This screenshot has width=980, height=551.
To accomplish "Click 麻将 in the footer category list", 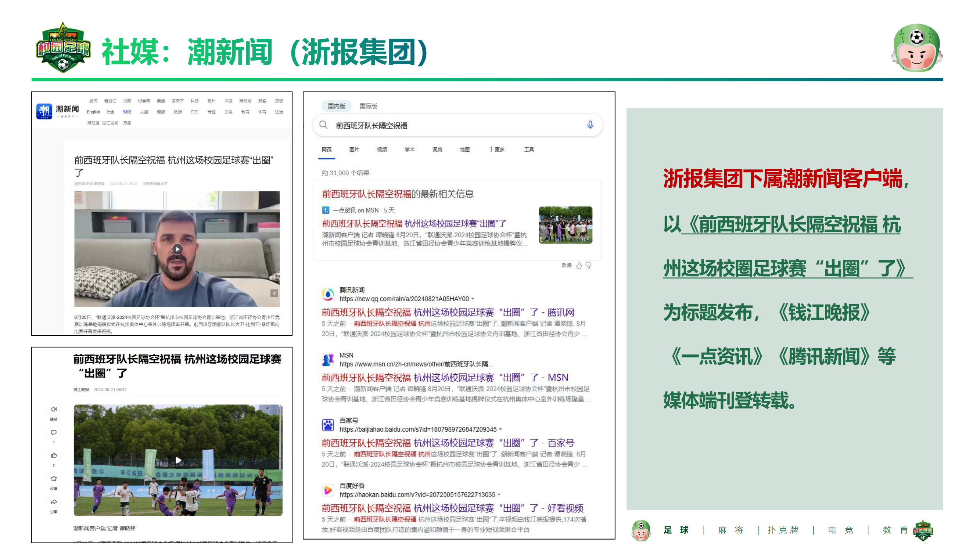I will pyautogui.click(x=731, y=530).
